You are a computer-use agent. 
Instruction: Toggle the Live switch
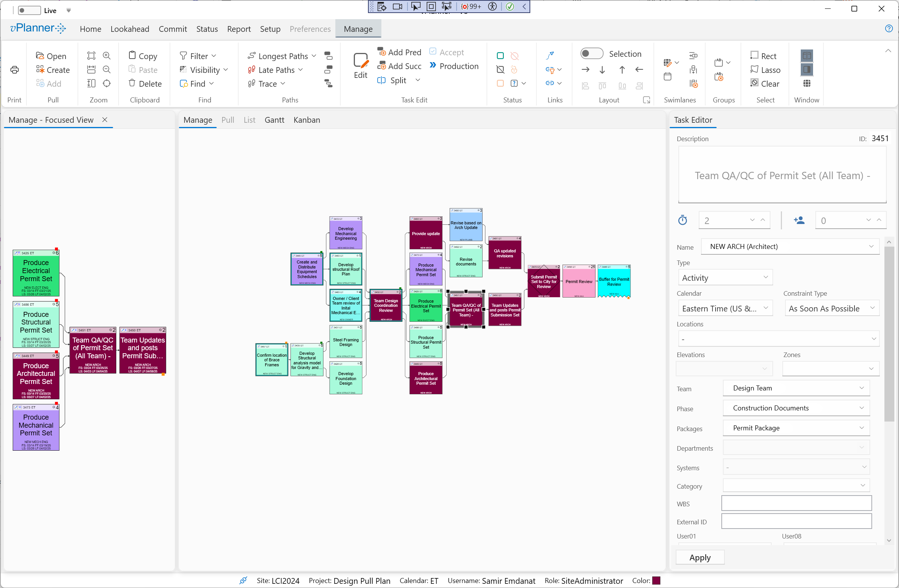click(29, 10)
